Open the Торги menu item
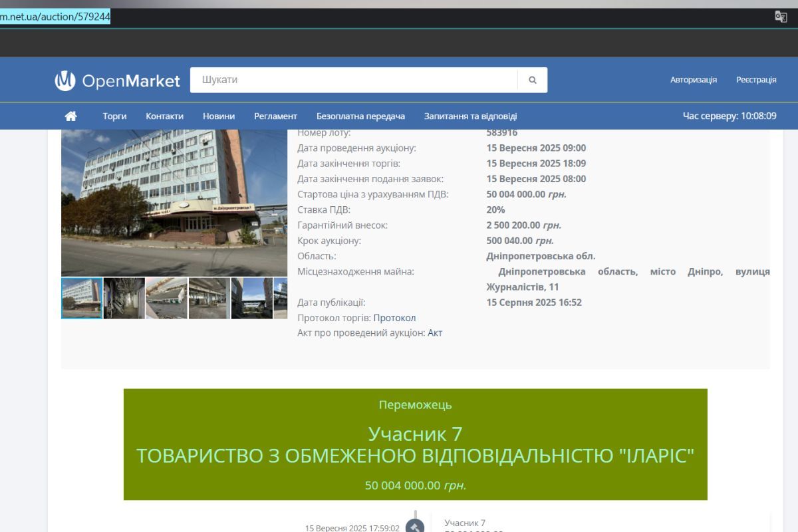The width and height of the screenshot is (798, 532). pos(114,116)
